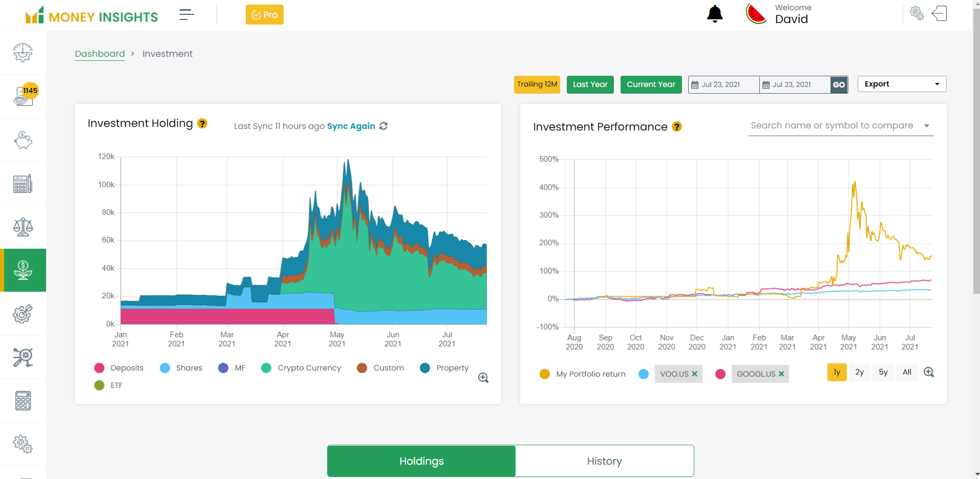
Task: Open the investment plant sidebar icon
Action: click(x=23, y=270)
